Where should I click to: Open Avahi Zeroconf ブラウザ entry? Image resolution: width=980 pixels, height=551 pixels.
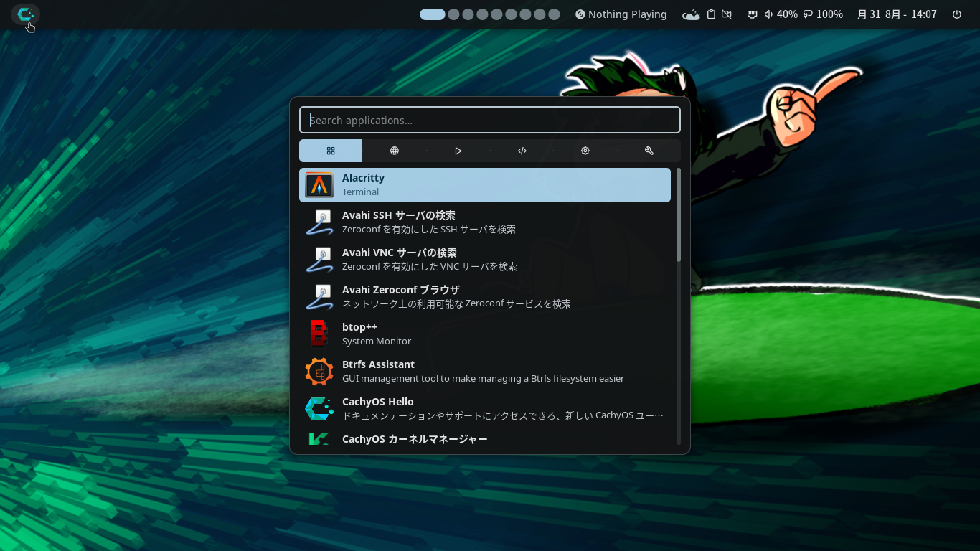(485, 297)
